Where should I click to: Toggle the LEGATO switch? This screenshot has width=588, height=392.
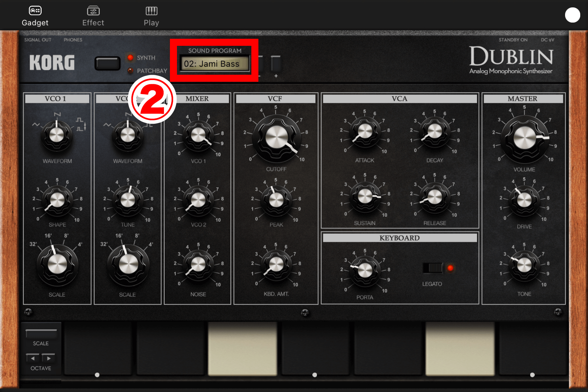[x=433, y=268]
